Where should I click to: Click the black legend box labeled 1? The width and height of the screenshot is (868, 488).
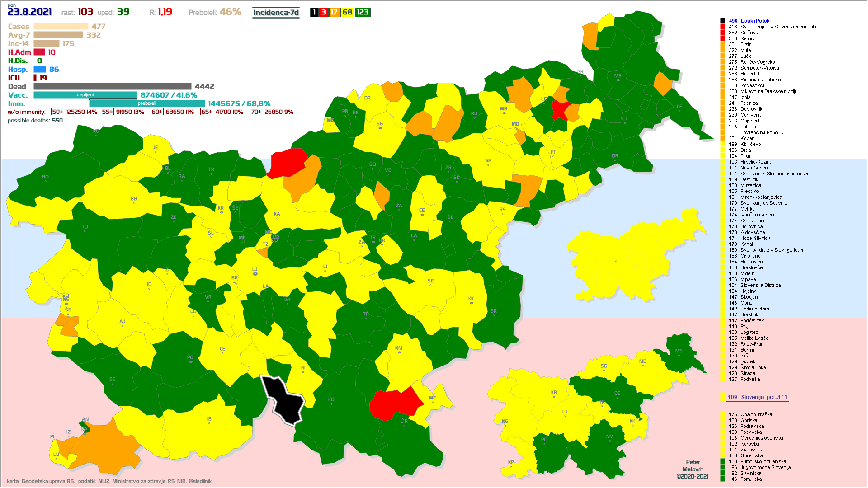tap(314, 12)
